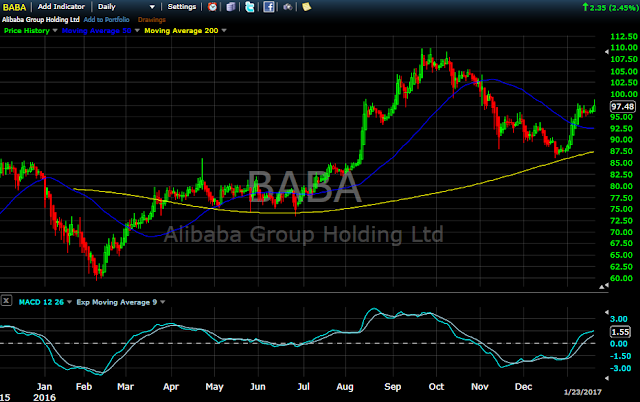This screenshot has height=402, width=640.
Task: Click the 2.35 (2.45%) price change
Action: (610, 7)
